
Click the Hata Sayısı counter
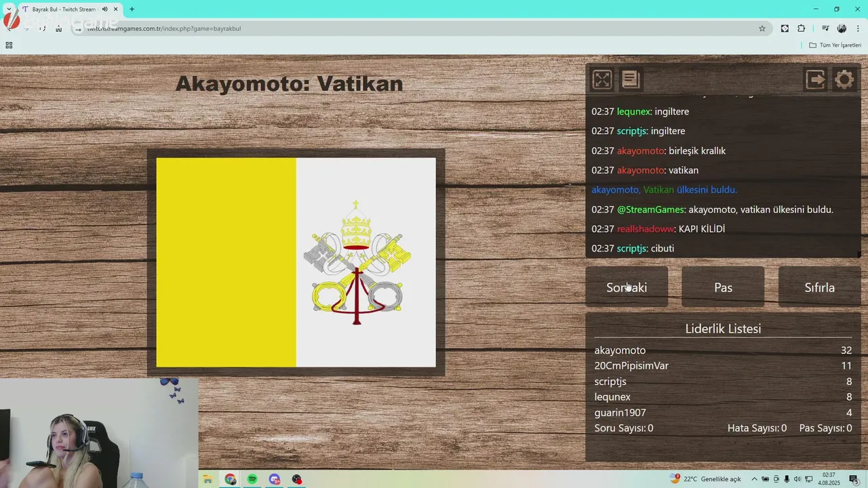pyautogui.click(x=757, y=428)
